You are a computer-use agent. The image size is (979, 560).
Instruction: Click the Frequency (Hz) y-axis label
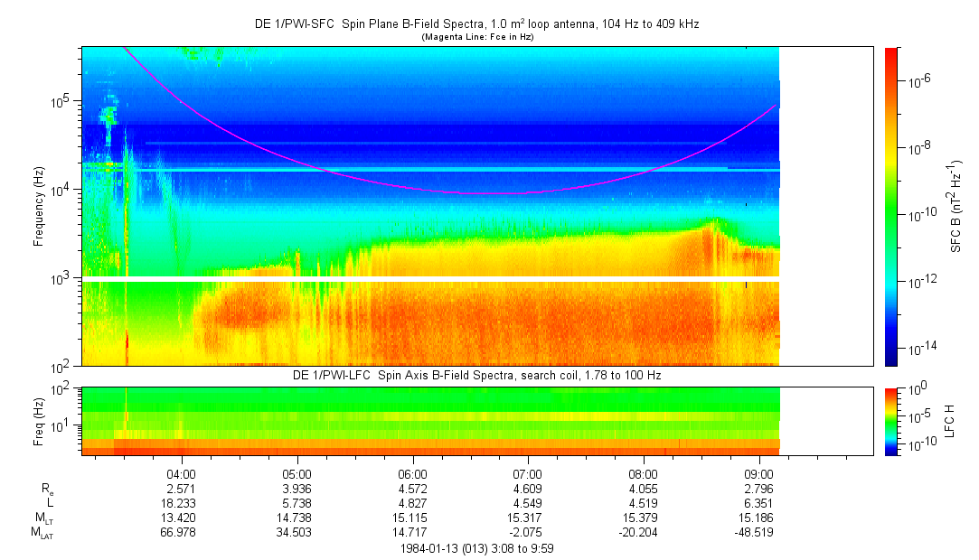tap(39, 206)
